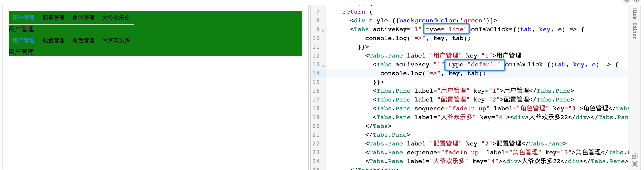Click the splitter handle between preview and editor
The height and width of the screenshot is (170, 644).
tap(309, 88)
